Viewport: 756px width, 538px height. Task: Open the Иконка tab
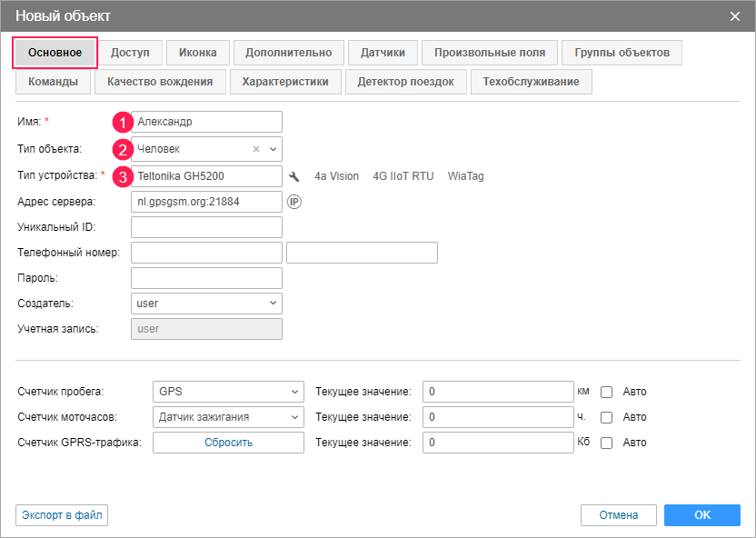[197, 53]
